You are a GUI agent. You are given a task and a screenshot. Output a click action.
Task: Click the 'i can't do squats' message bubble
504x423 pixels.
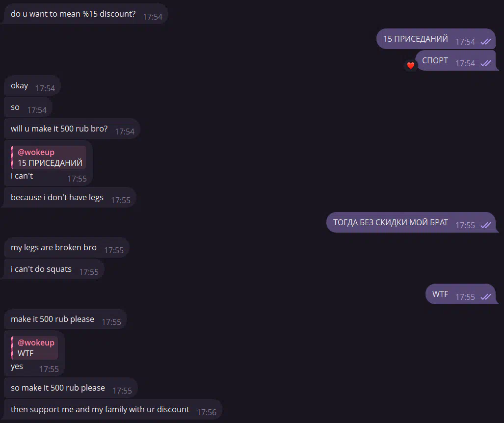click(x=54, y=269)
